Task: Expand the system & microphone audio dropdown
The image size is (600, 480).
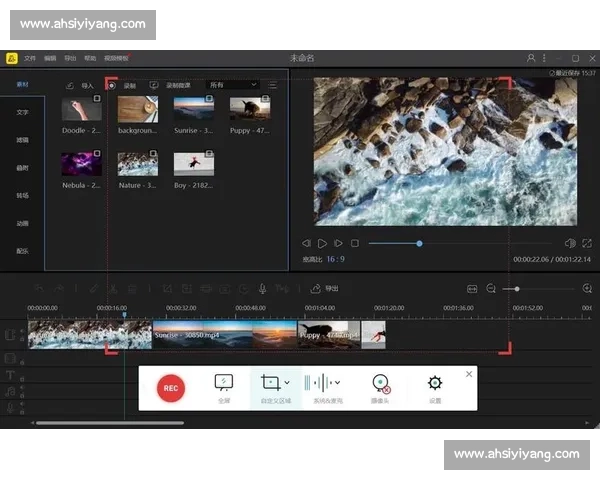Action: click(x=337, y=383)
